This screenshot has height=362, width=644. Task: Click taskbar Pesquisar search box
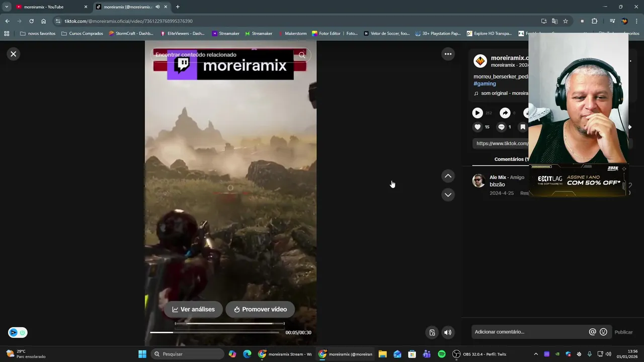click(x=187, y=354)
